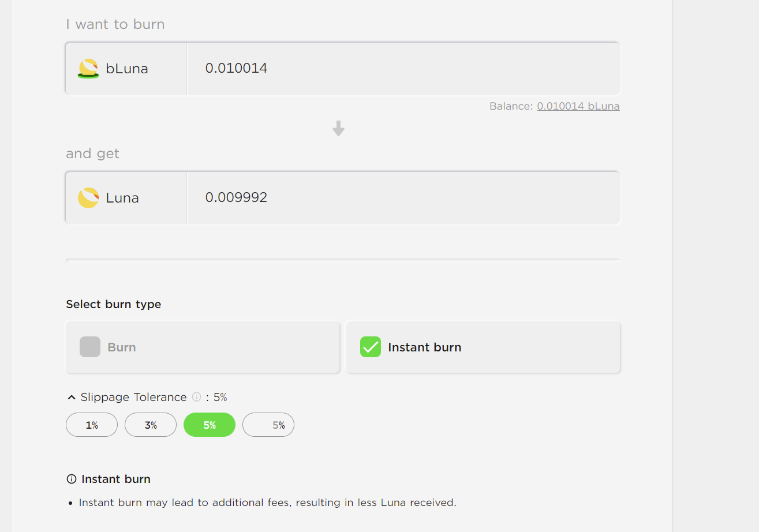759x532 pixels.
Task: Click the Luna token name label
Action: pos(122,198)
